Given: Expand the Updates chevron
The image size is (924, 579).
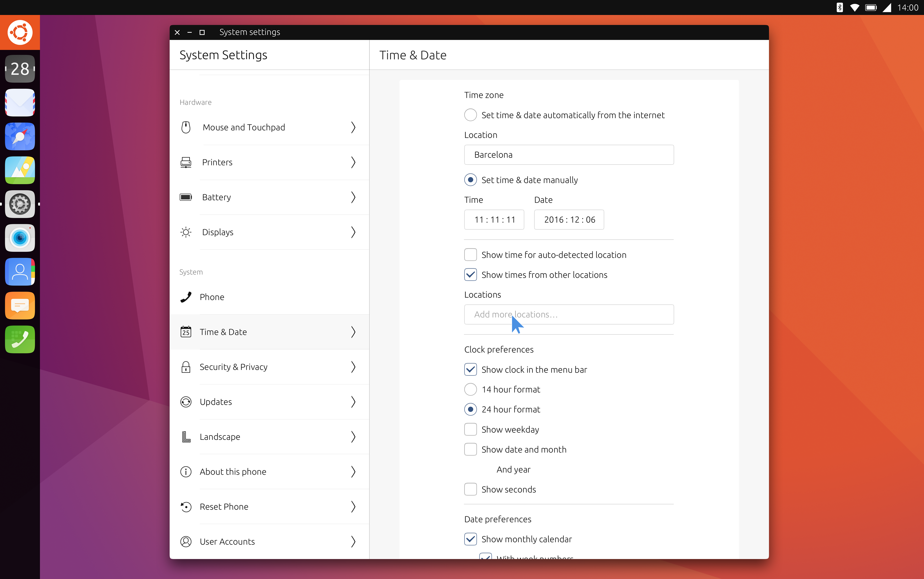Looking at the screenshot, I should pos(353,402).
